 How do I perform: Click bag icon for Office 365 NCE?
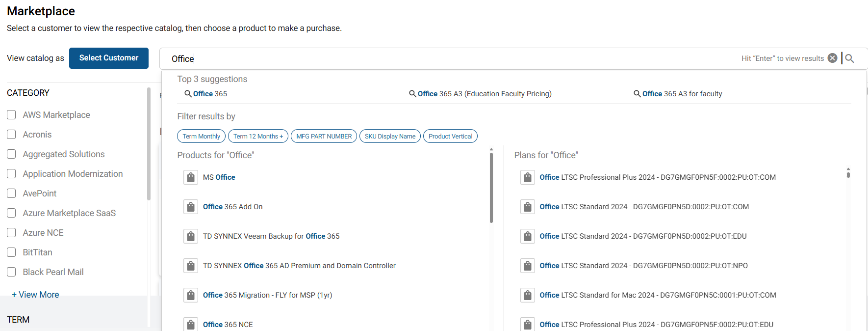pos(191,324)
